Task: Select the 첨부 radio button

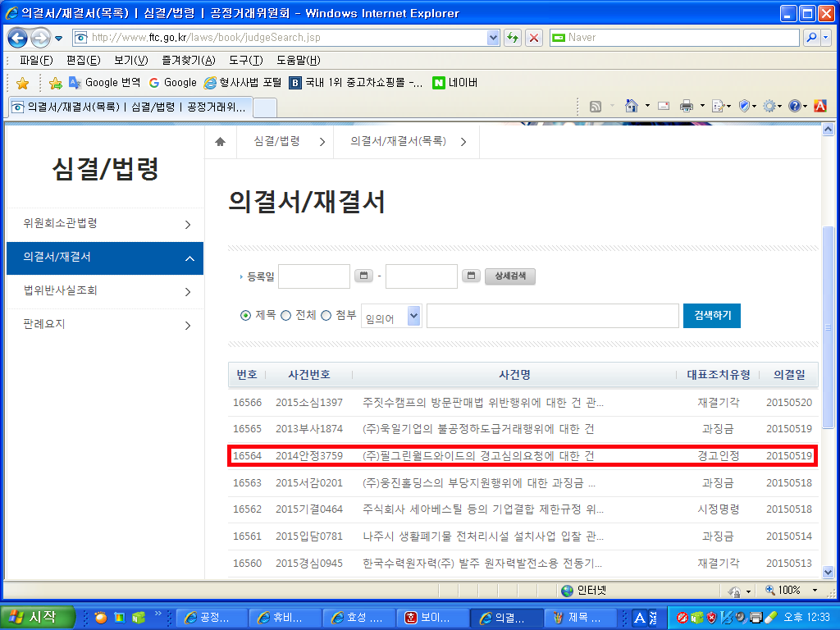Action: click(326, 316)
